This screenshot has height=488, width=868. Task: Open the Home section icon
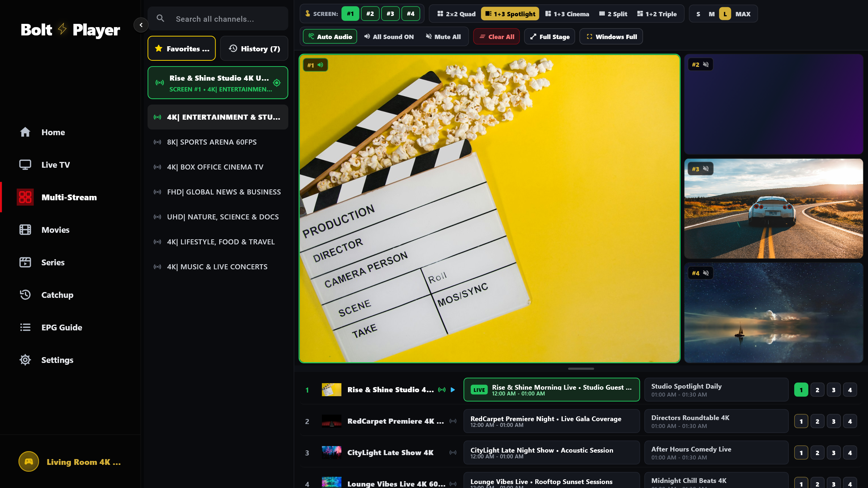click(x=25, y=132)
